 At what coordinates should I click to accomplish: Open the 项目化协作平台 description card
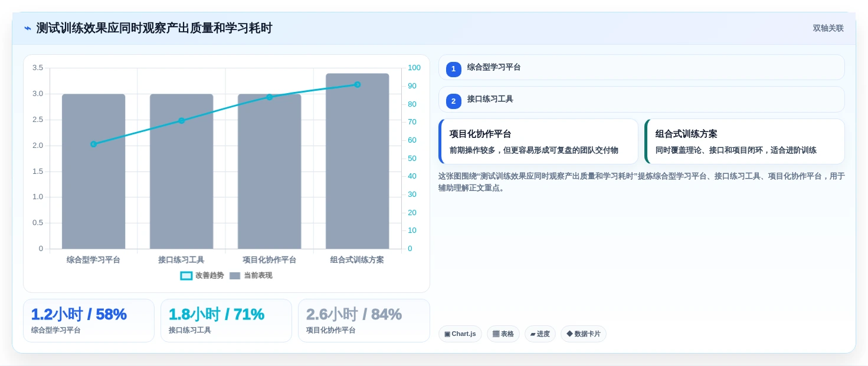(538, 141)
